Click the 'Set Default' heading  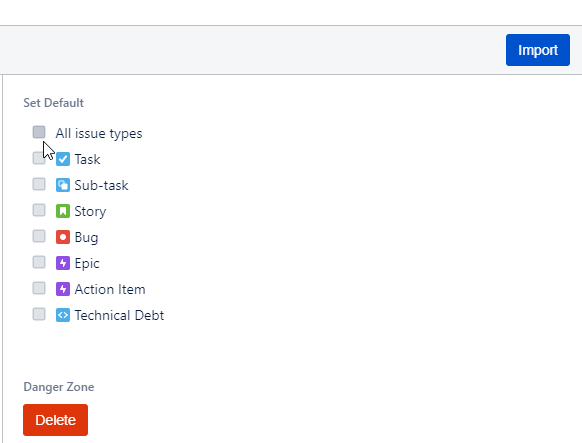tap(53, 103)
